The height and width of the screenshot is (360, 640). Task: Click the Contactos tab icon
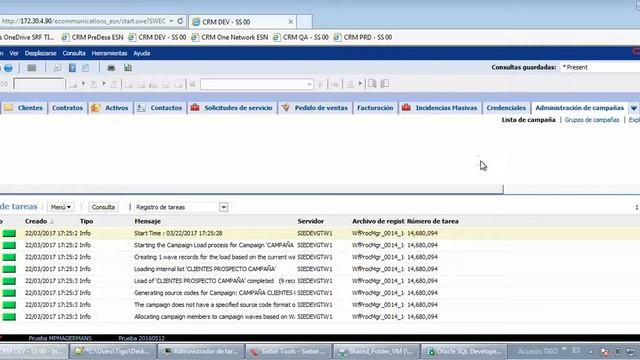point(141,108)
